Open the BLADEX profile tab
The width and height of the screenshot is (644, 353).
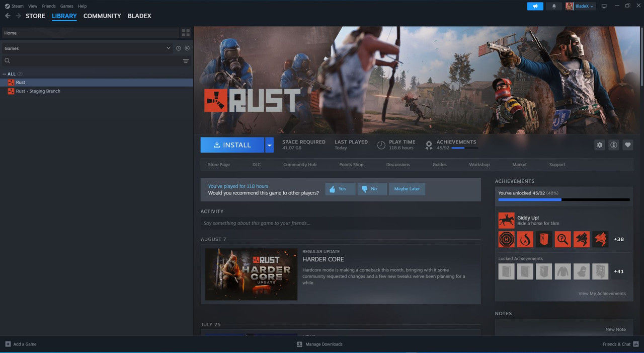click(x=139, y=16)
